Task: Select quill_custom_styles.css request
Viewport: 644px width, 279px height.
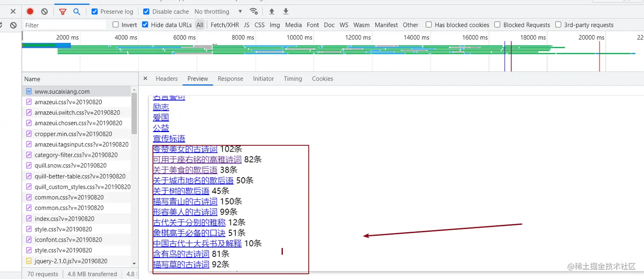Action: coord(77,187)
